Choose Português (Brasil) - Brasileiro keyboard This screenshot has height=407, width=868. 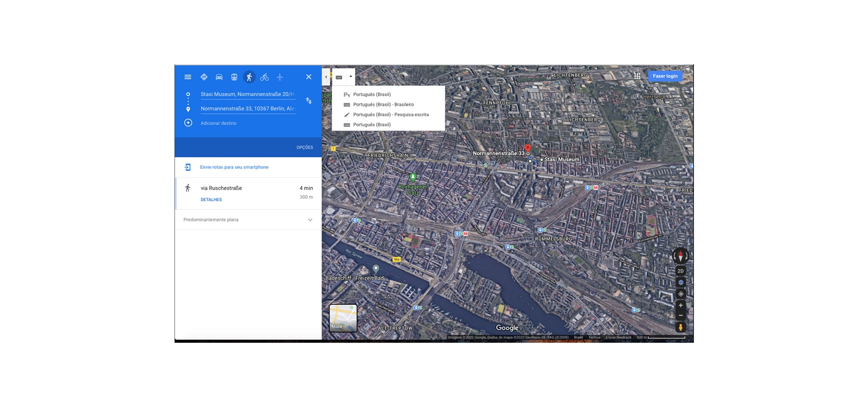[x=388, y=104]
